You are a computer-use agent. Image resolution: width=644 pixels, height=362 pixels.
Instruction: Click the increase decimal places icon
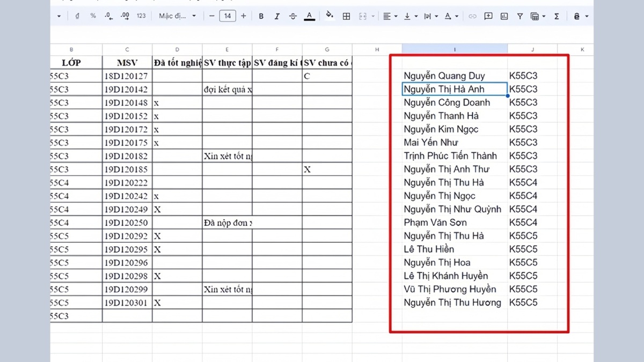point(125,16)
